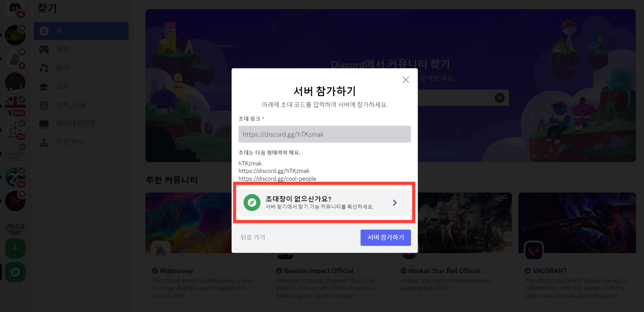Screen dimensions: 644x312
Task: Click the VALORANT server logo
Action: [534, 250]
